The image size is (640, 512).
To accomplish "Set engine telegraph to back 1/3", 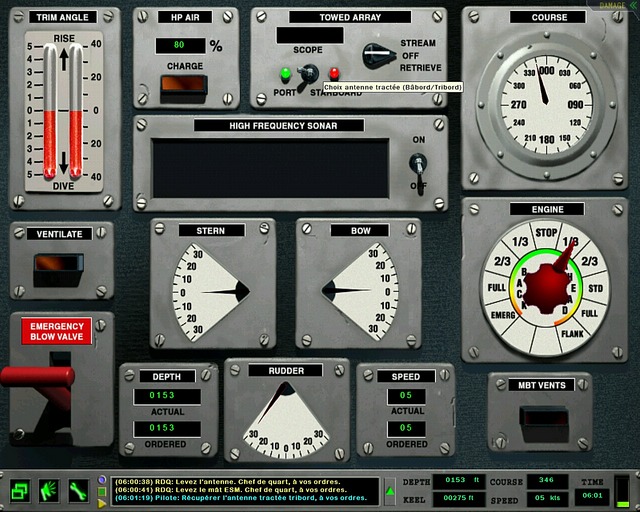I will coord(520,241).
